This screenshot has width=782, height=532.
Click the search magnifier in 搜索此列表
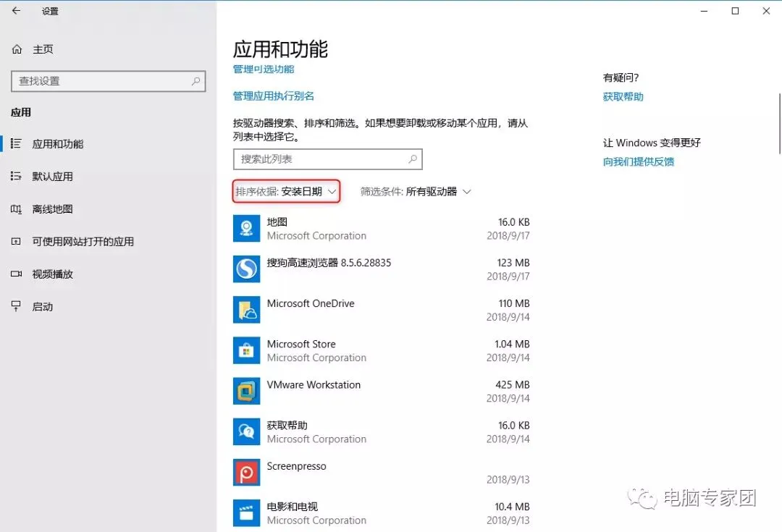(411, 159)
